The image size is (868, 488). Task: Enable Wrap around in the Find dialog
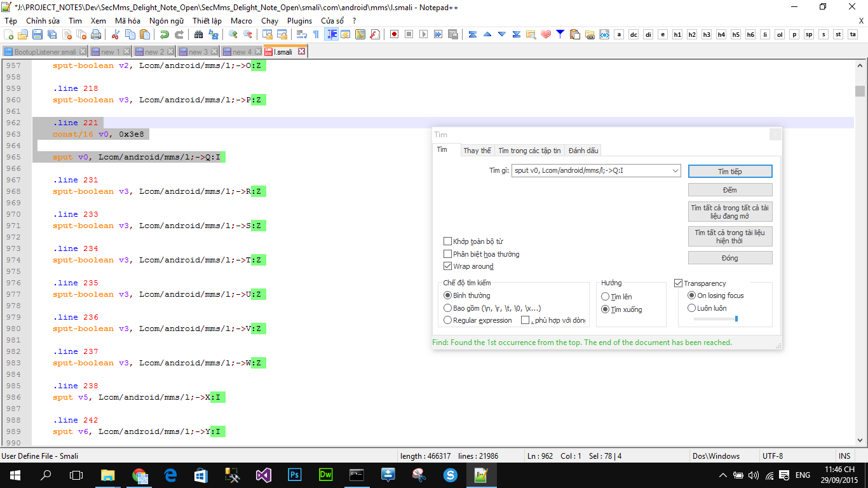(448, 266)
